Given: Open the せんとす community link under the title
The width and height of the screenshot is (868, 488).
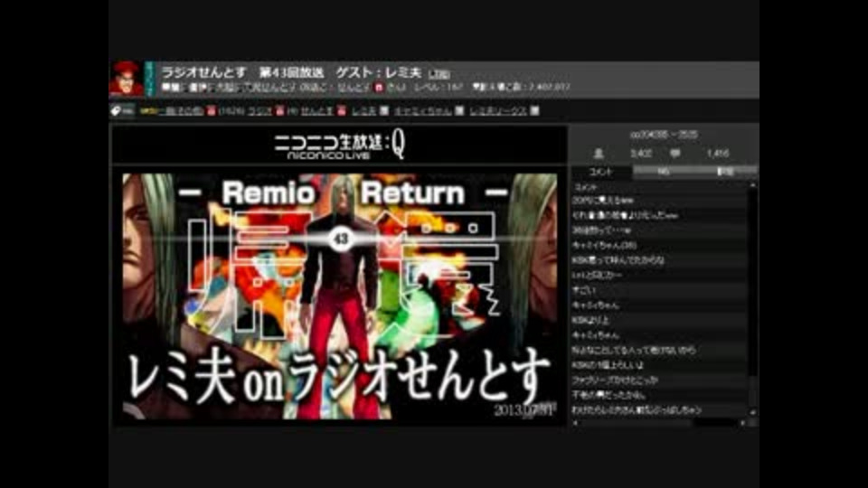Looking at the screenshot, I should (354, 88).
